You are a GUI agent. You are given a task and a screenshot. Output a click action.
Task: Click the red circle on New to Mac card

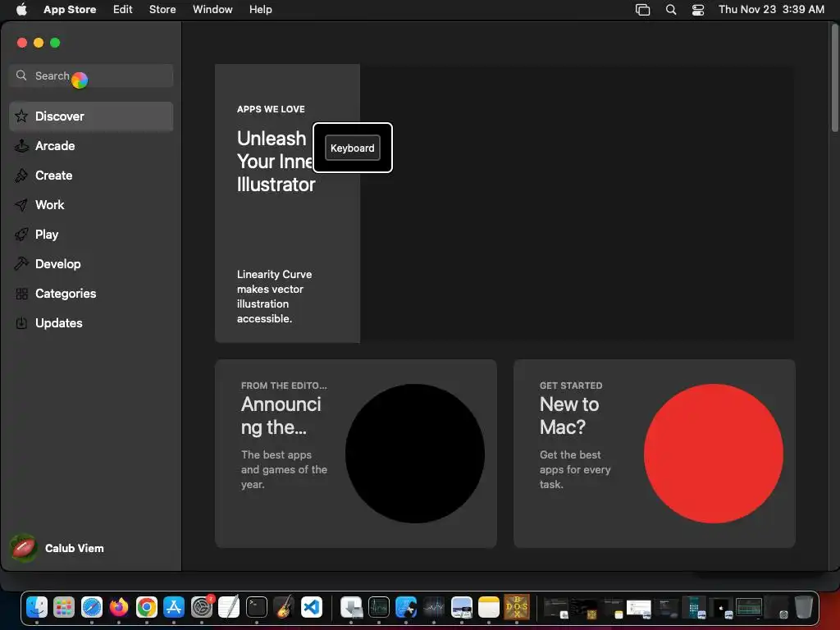713,453
